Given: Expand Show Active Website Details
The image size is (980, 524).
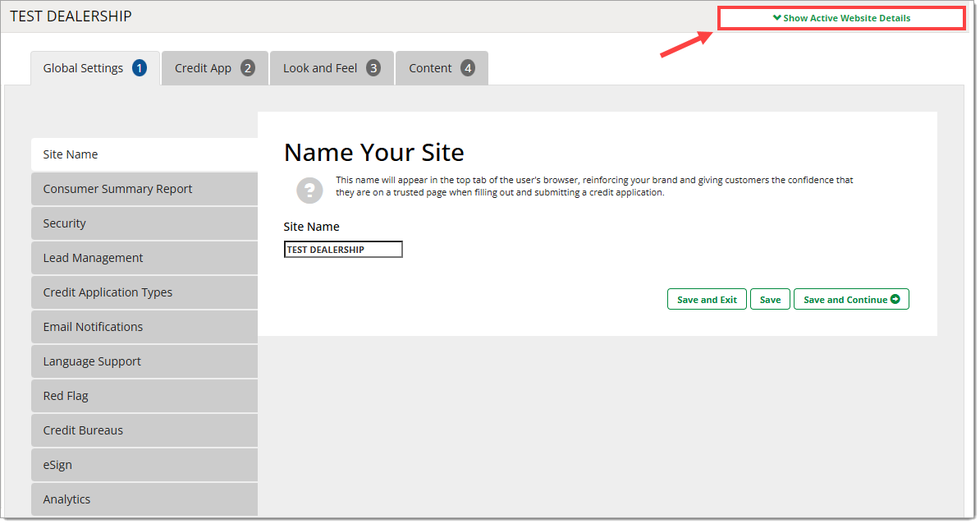Looking at the screenshot, I should 841,18.
